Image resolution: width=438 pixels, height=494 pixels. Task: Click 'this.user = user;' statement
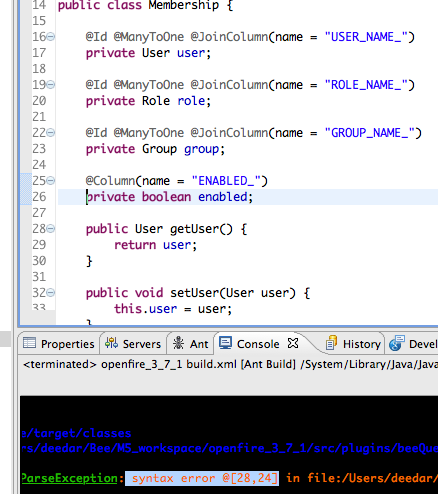coord(173,309)
